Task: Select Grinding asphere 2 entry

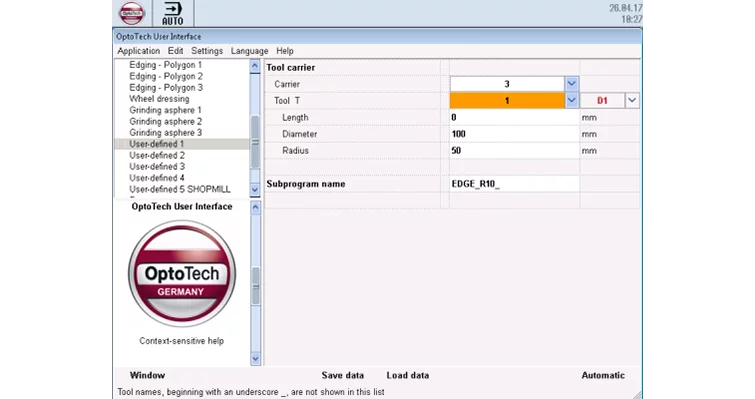Action: 166,121
